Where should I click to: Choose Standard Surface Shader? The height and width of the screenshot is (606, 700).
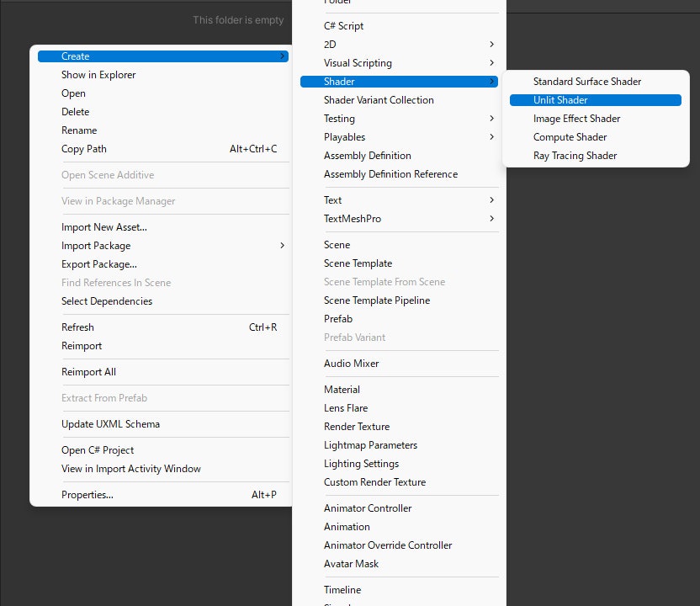(x=595, y=82)
